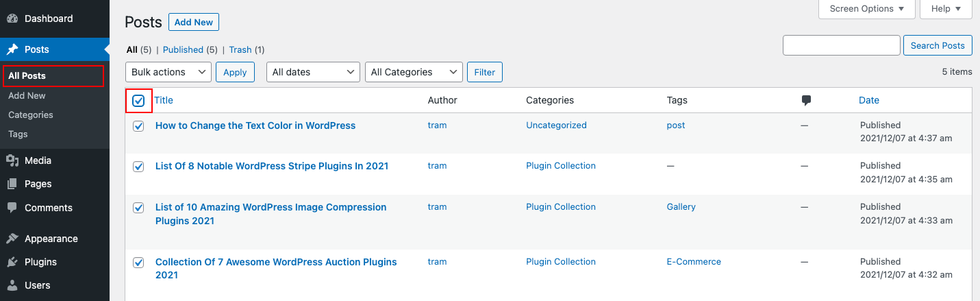The width and height of the screenshot is (980, 301).
Task: Click the Pages icon in sidebar
Action: point(12,184)
